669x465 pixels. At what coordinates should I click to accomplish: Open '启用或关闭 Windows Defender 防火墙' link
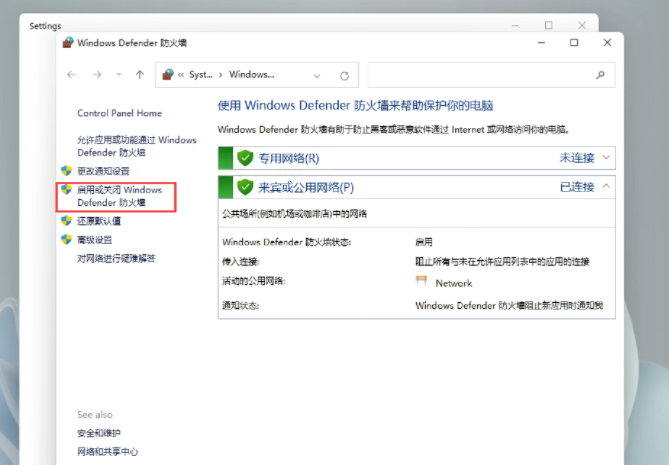tap(119, 196)
